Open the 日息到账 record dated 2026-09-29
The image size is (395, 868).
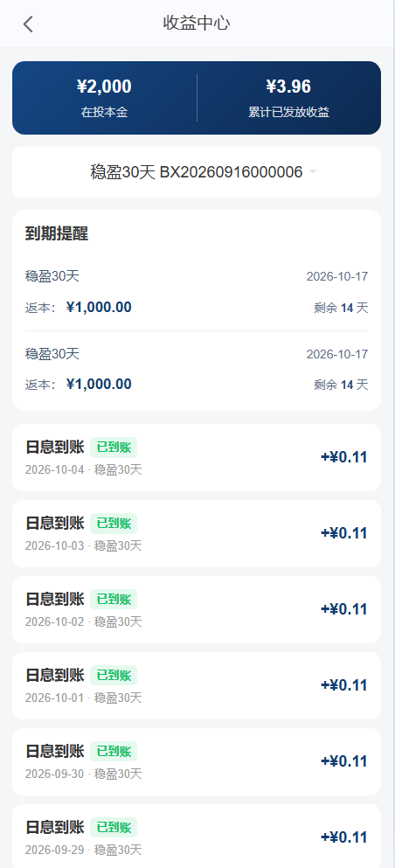click(x=197, y=836)
